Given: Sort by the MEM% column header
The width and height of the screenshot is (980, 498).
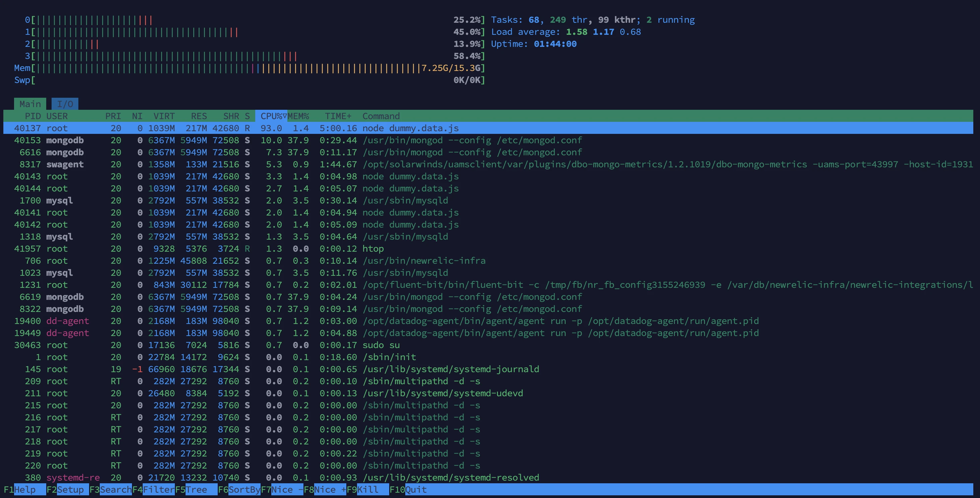Looking at the screenshot, I should (298, 116).
